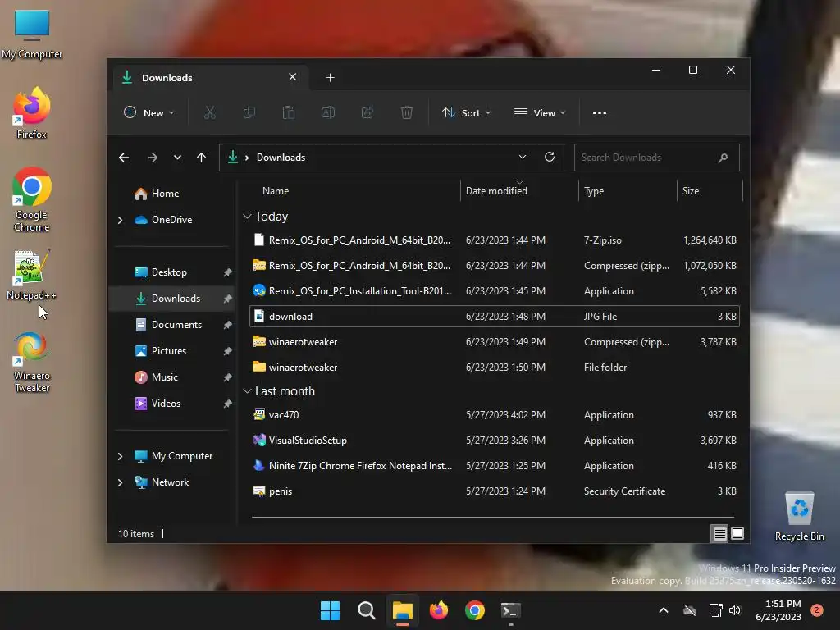Click the horizontal scrollbar in file list
The height and width of the screenshot is (630, 840).
click(493, 518)
